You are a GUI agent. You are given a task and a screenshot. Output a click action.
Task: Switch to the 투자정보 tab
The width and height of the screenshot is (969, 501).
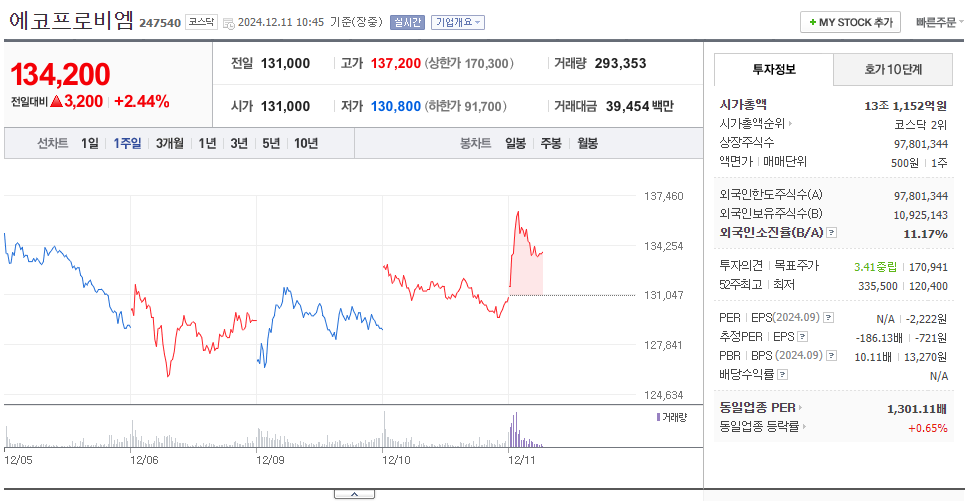[774, 69]
